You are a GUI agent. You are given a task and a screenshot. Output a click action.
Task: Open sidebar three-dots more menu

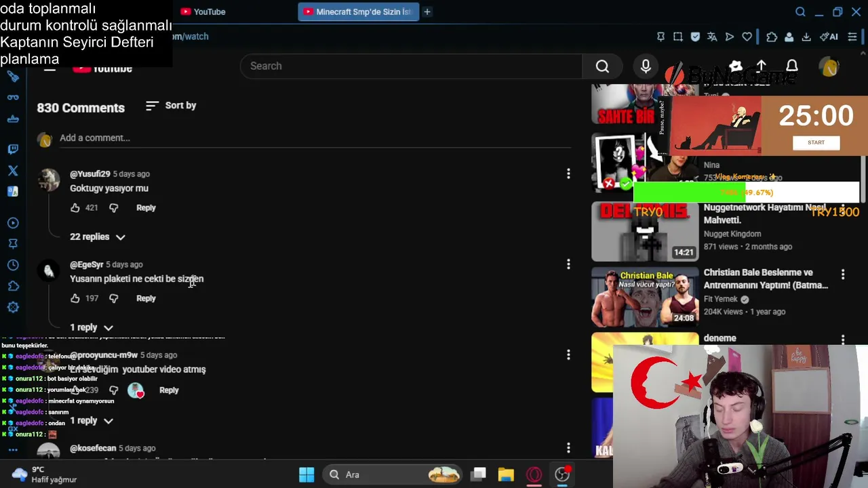point(13,450)
